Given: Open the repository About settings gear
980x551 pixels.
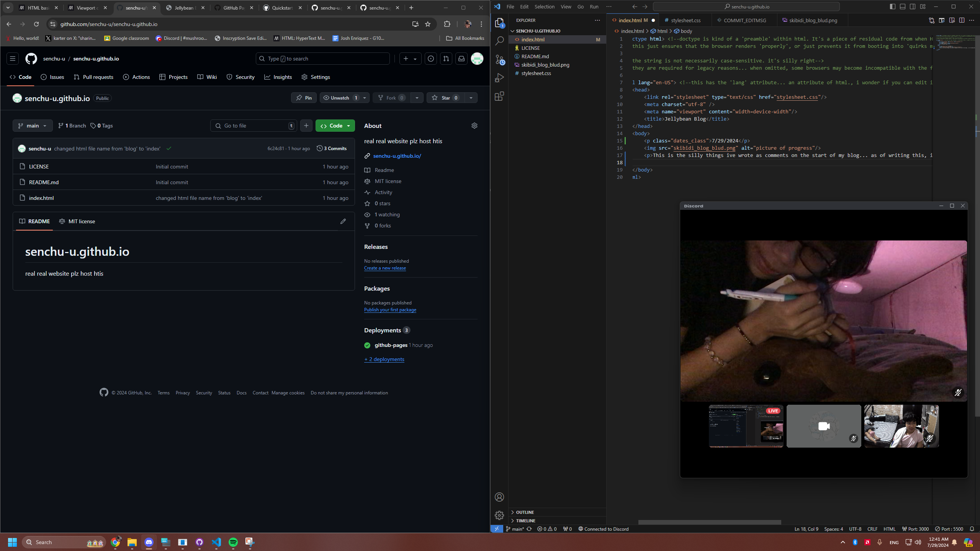Looking at the screenshot, I should 474,126.
